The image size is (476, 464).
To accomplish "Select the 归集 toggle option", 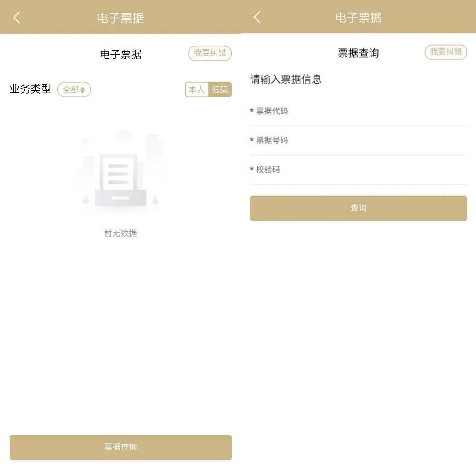I will (220, 90).
